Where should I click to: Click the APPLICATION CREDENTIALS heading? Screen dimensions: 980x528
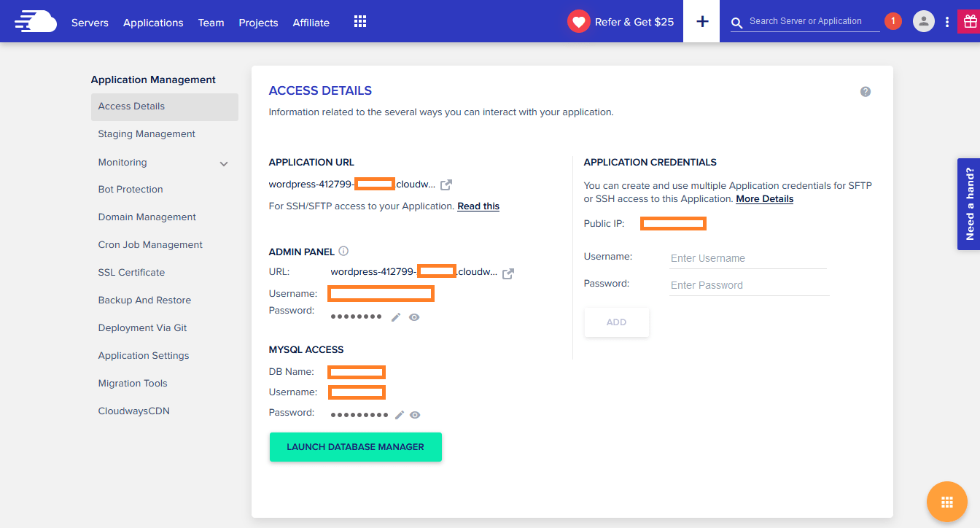(650, 163)
